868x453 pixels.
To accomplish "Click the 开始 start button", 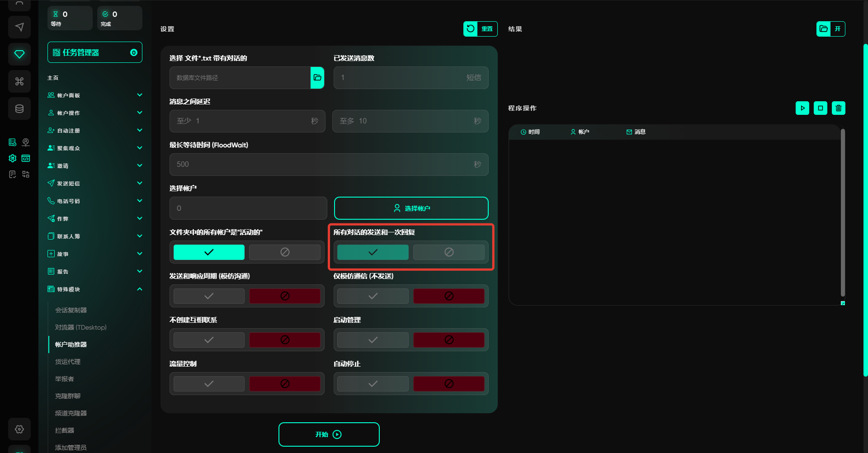I will tap(329, 434).
